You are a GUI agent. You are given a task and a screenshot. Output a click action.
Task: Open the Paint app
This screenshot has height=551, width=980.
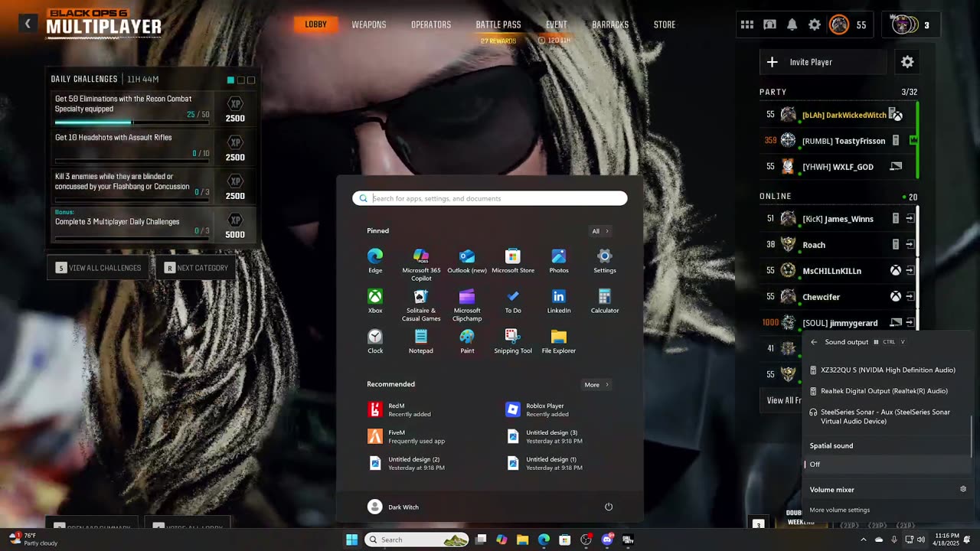click(x=467, y=341)
